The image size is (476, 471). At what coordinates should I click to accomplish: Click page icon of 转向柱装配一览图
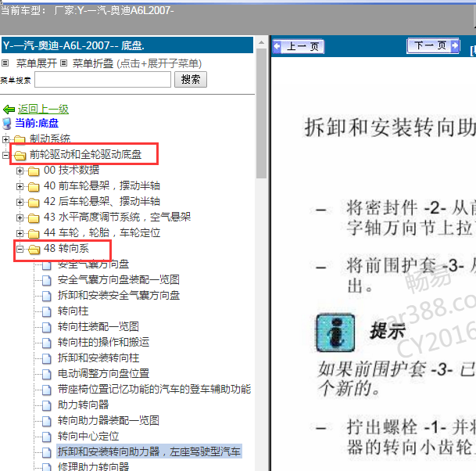46,327
